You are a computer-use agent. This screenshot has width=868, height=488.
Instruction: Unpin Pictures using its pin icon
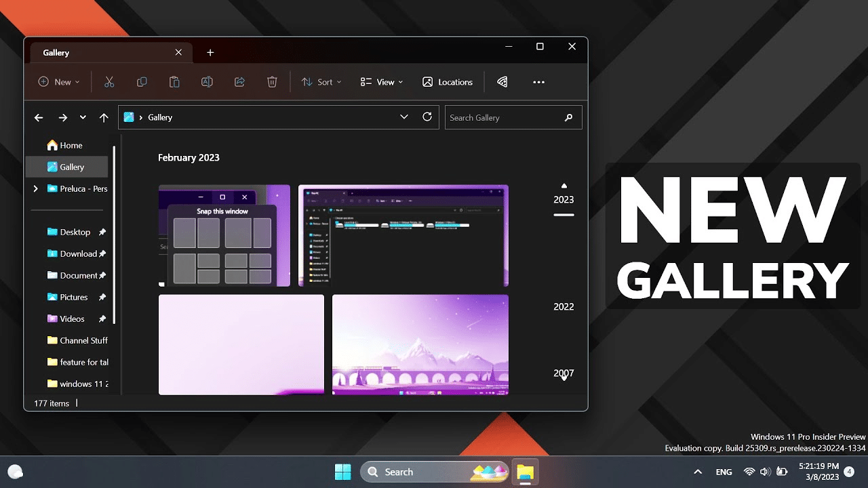tap(102, 297)
